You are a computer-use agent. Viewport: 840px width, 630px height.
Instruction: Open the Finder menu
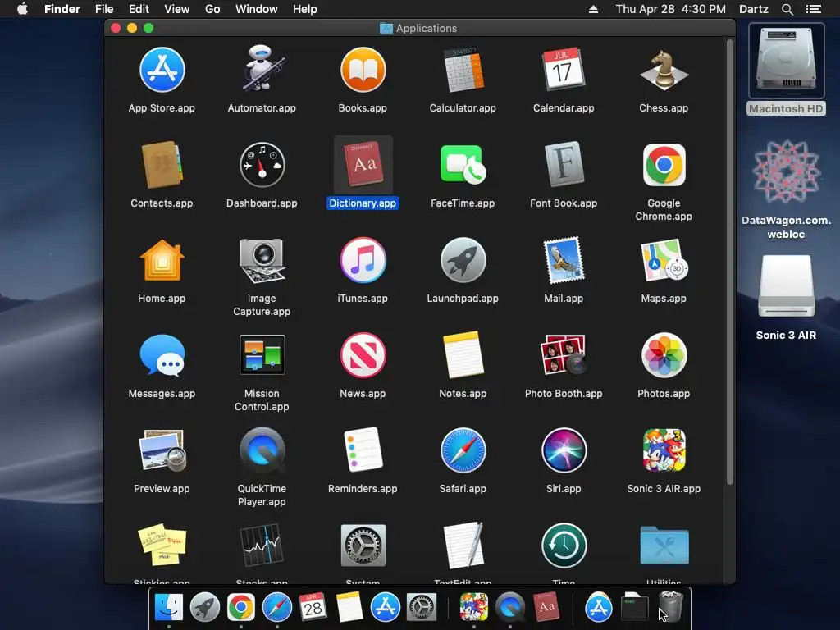(62, 9)
